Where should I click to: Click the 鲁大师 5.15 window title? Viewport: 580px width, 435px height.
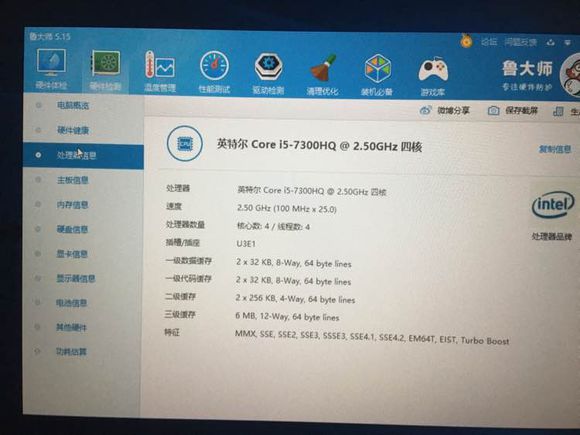(x=50, y=36)
